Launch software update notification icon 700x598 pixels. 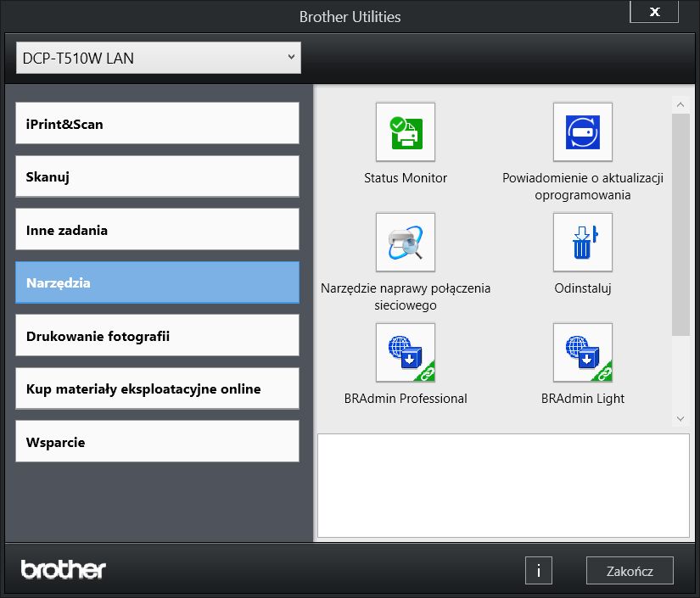click(583, 132)
